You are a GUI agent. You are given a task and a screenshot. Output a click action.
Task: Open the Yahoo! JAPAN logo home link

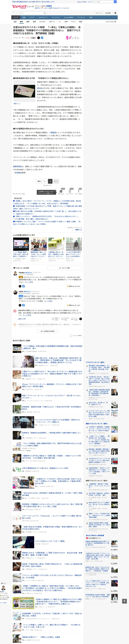click(19, 7)
